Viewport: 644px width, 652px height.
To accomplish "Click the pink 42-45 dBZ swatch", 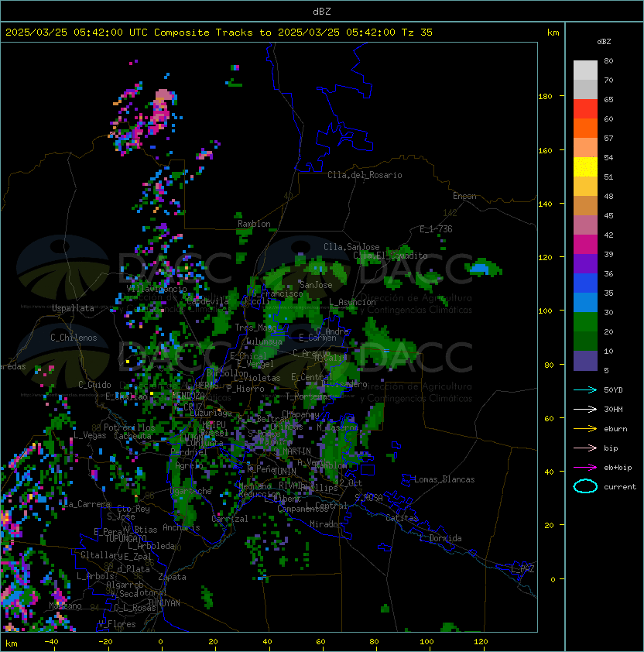I will 585,225.
